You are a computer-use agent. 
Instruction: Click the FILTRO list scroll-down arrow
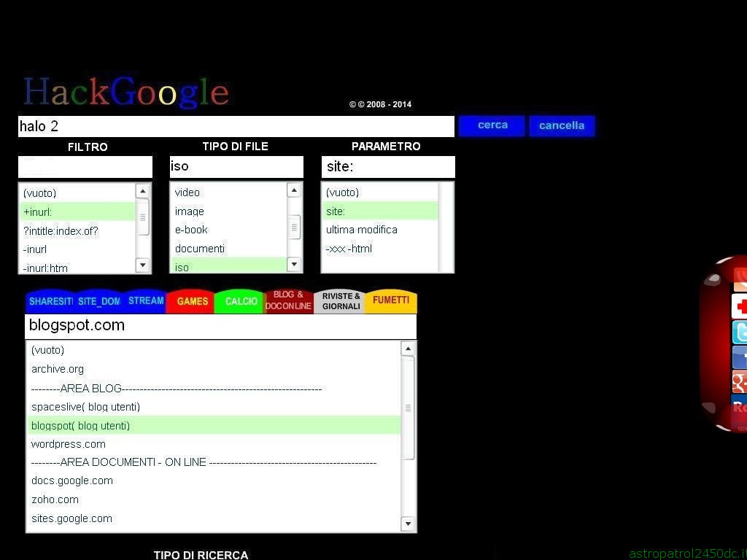point(143,265)
